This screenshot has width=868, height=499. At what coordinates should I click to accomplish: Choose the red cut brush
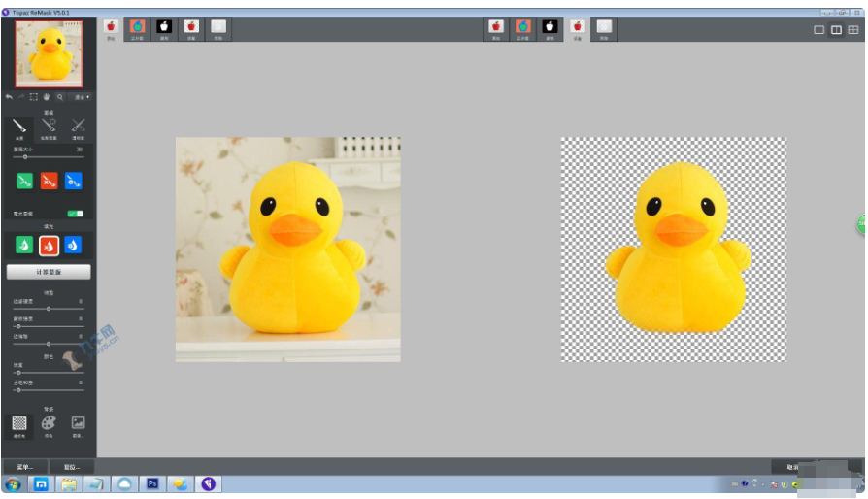(49, 181)
